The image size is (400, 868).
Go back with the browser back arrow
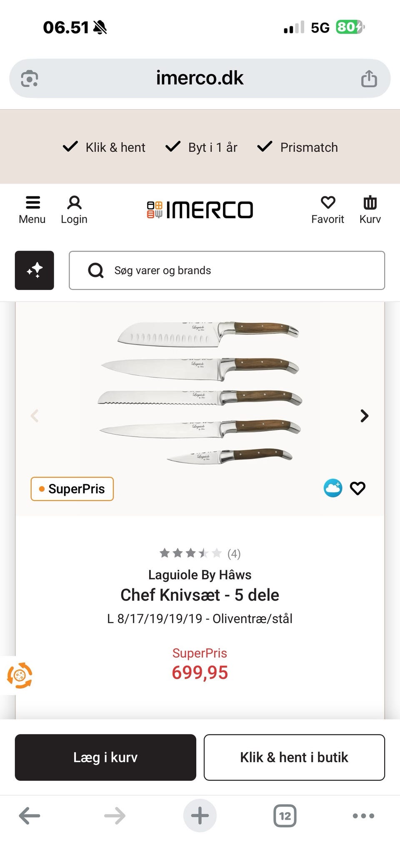click(30, 816)
